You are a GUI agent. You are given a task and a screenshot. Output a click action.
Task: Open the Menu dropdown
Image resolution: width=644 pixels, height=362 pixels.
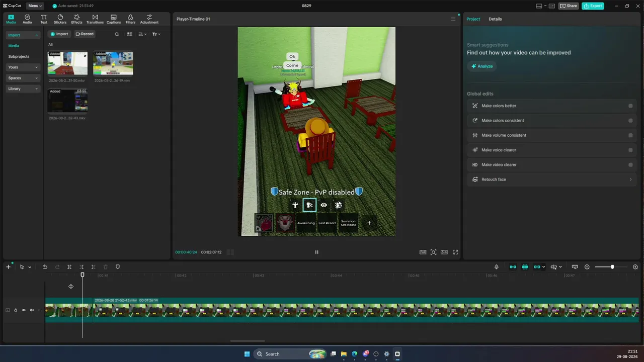35,6
